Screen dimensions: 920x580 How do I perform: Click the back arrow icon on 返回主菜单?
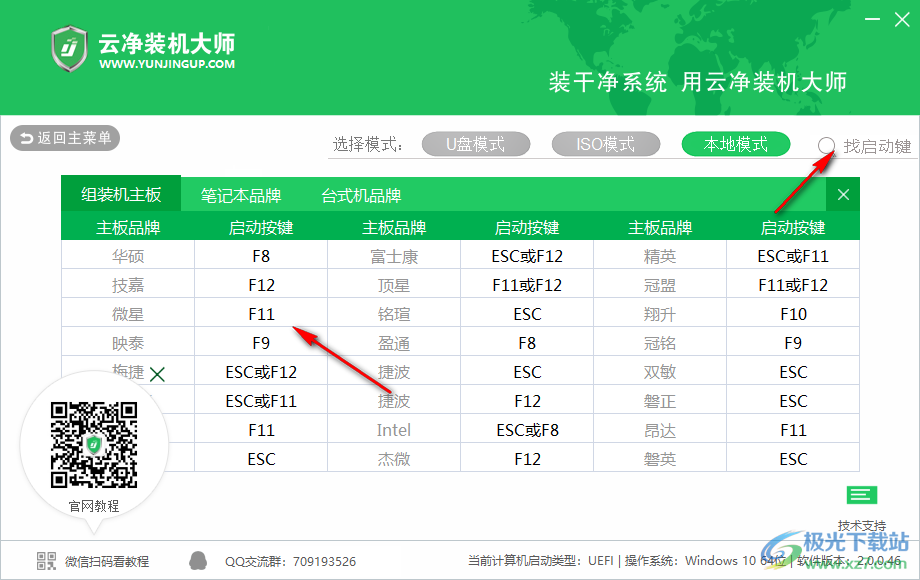tap(28, 138)
